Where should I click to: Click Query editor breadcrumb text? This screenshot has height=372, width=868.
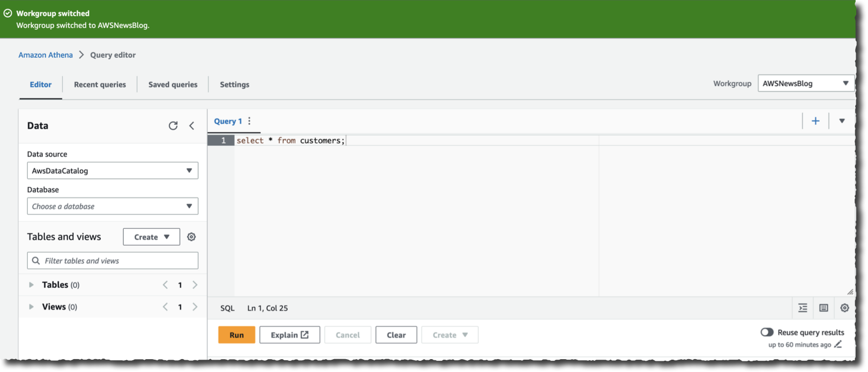[113, 55]
